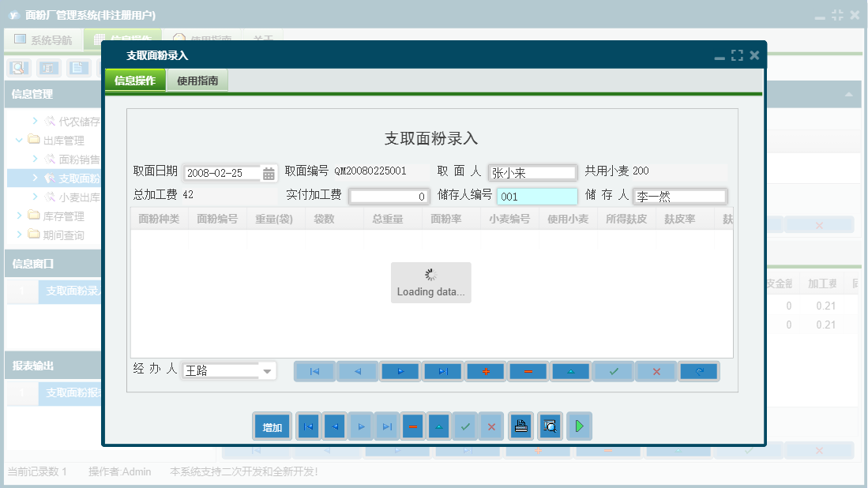Expand the 期间查询 tree node
868x488 pixels.
tap(21, 235)
